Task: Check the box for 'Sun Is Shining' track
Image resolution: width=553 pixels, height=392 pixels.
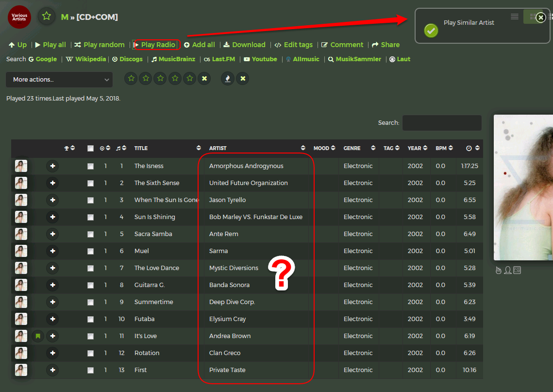Action: [x=90, y=217]
